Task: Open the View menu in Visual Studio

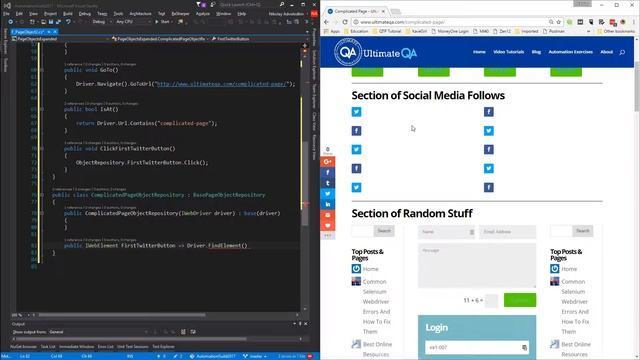Action: [x=33, y=13]
